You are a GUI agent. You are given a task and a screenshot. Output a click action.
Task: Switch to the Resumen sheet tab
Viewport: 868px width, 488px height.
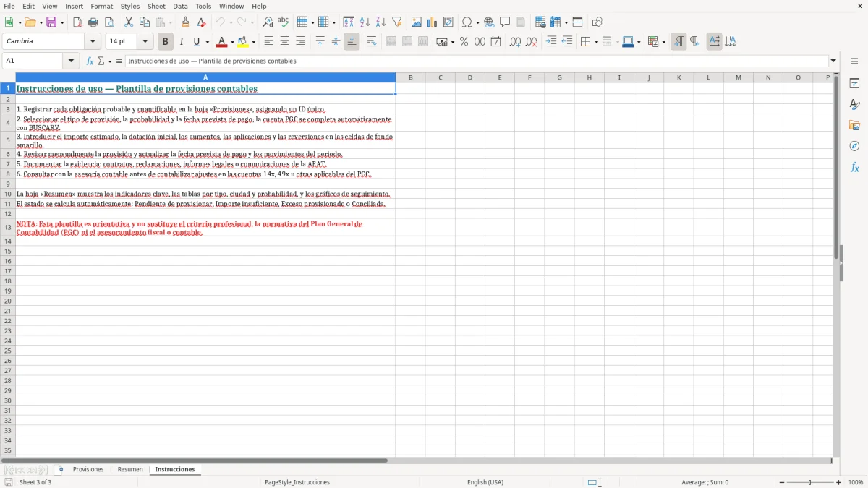[x=130, y=470]
